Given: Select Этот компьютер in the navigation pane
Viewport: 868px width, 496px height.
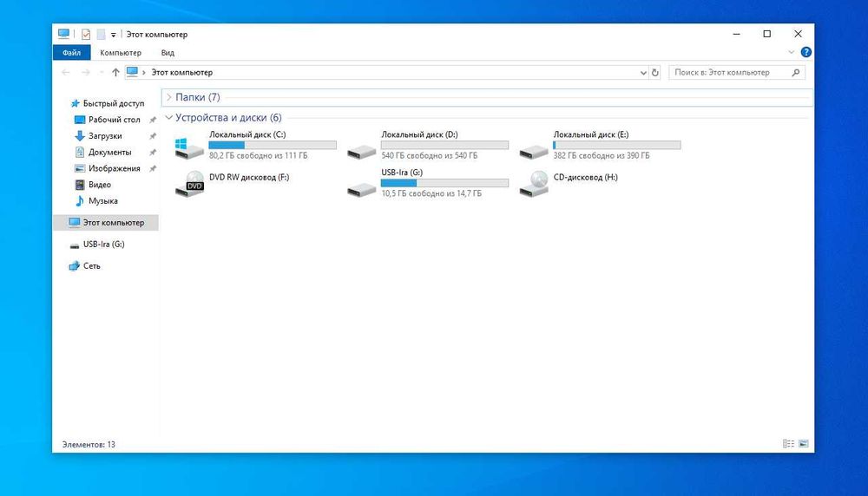Looking at the screenshot, I should [x=106, y=222].
